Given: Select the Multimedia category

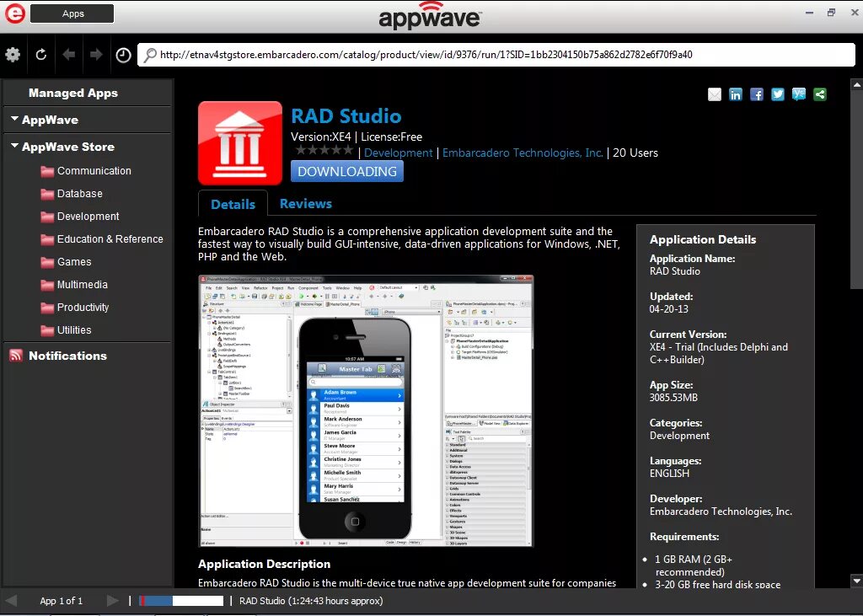Looking at the screenshot, I should pos(83,285).
